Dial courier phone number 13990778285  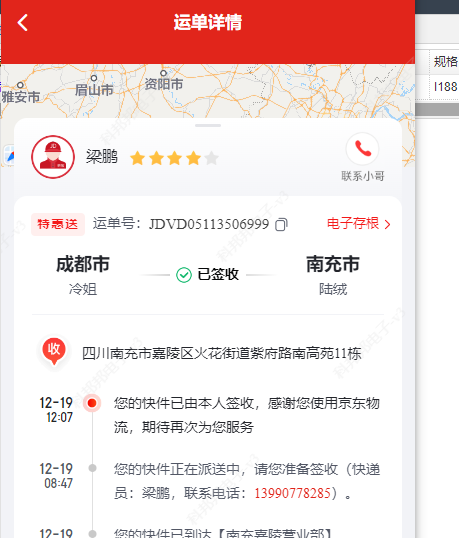(x=292, y=493)
